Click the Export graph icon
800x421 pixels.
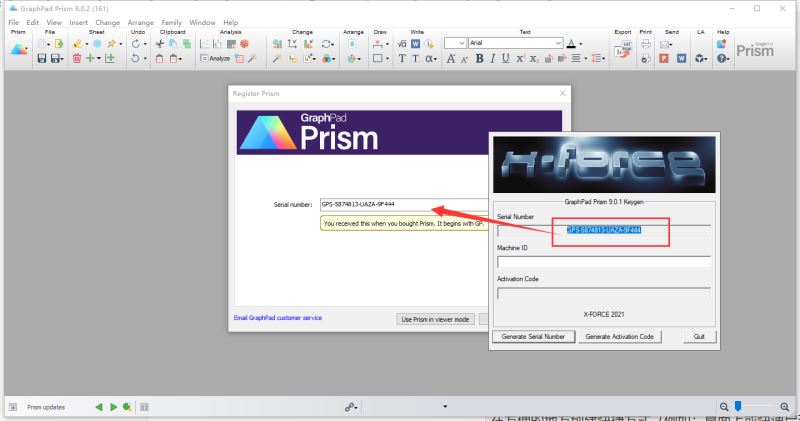click(623, 50)
